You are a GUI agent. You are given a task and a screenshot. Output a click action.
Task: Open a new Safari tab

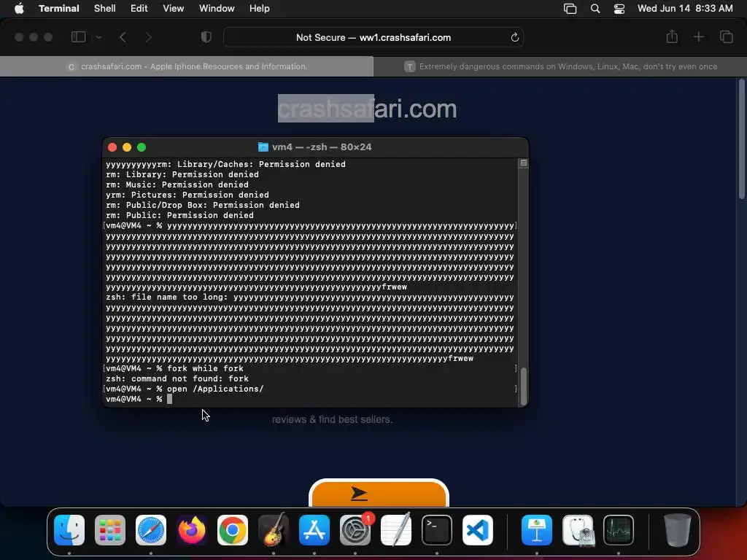698,36
